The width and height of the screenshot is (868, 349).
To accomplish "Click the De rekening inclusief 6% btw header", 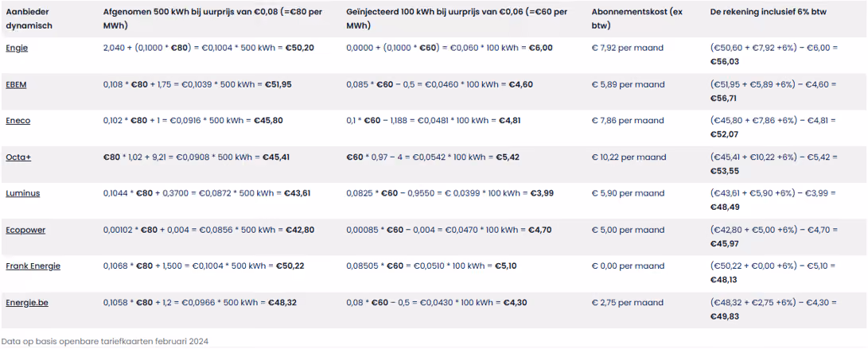I will [x=769, y=12].
